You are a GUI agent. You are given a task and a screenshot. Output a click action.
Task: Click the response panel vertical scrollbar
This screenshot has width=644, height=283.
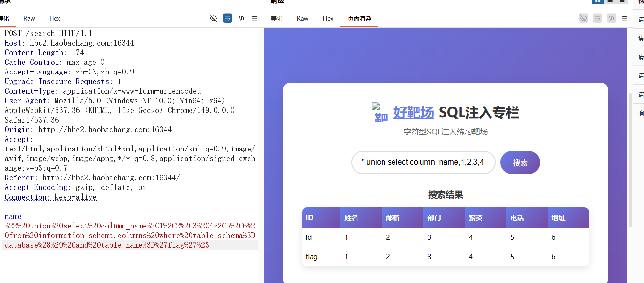[630, 160]
